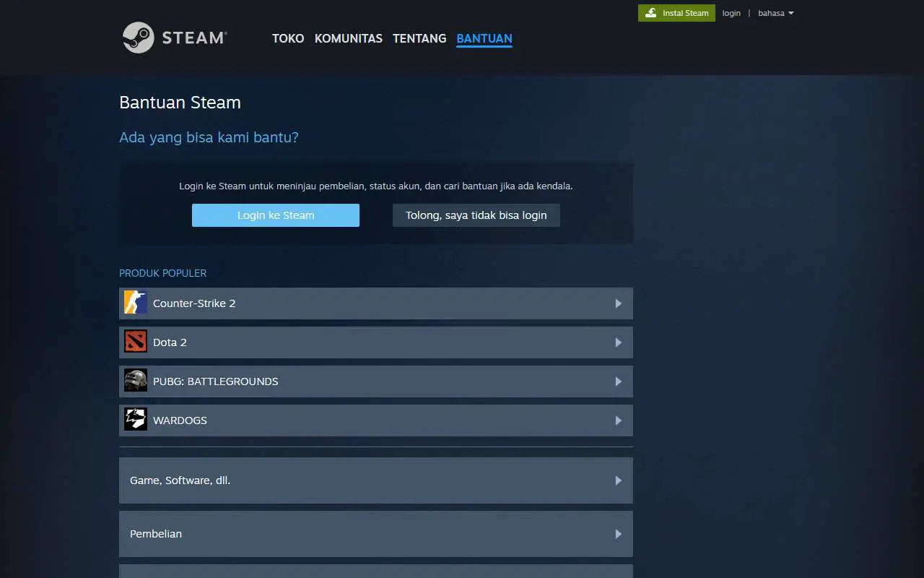Select the Counter-Strike 2 product name
Screen dimensions: 924x578
coord(194,303)
